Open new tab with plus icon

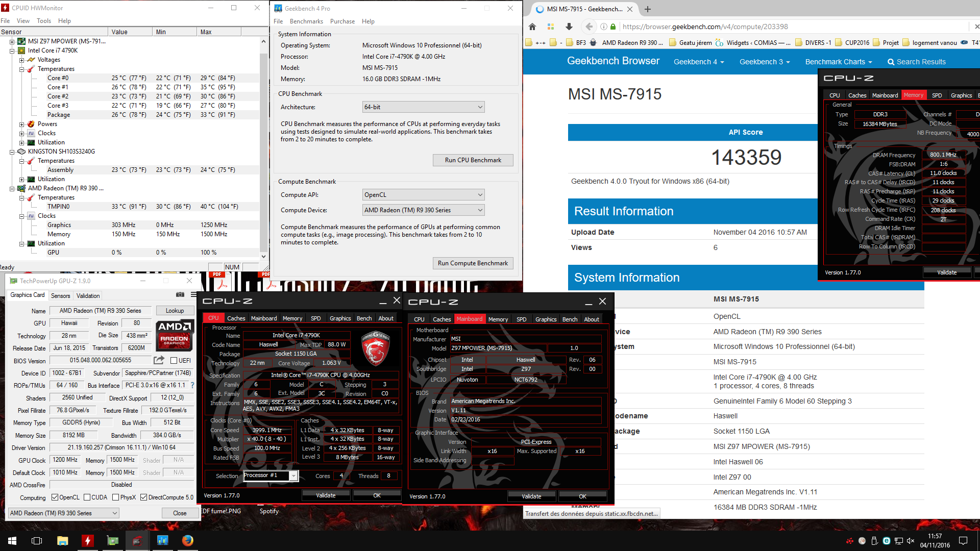pyautogui.click(x=648, y=9)
